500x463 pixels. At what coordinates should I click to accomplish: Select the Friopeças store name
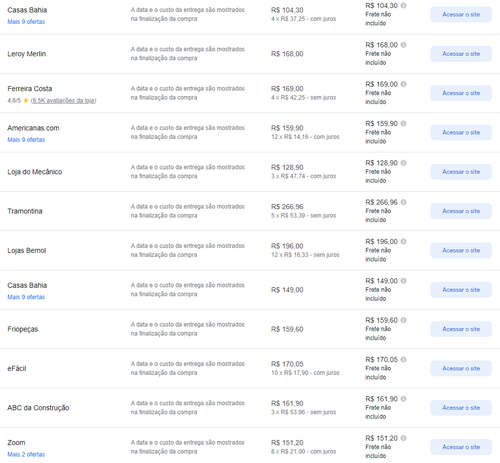(x=23, y=329)
